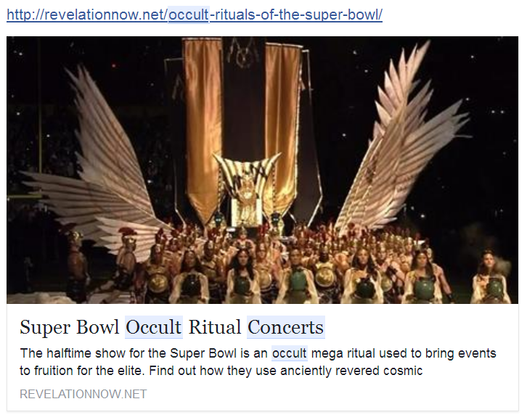The height and width of the screenshot is (420, 527).
Task: Click the words 'Super Bowl' in the headline
Action: coord(69,326)
